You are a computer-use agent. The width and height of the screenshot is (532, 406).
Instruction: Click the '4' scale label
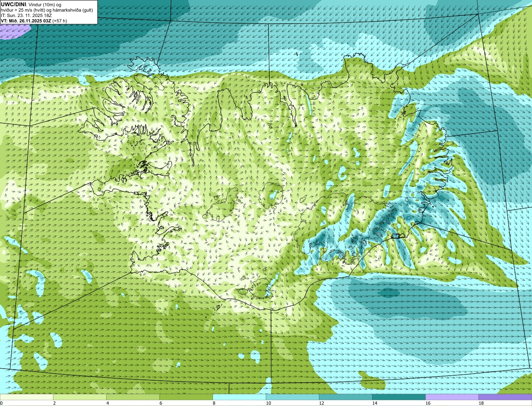pos(108,403)
